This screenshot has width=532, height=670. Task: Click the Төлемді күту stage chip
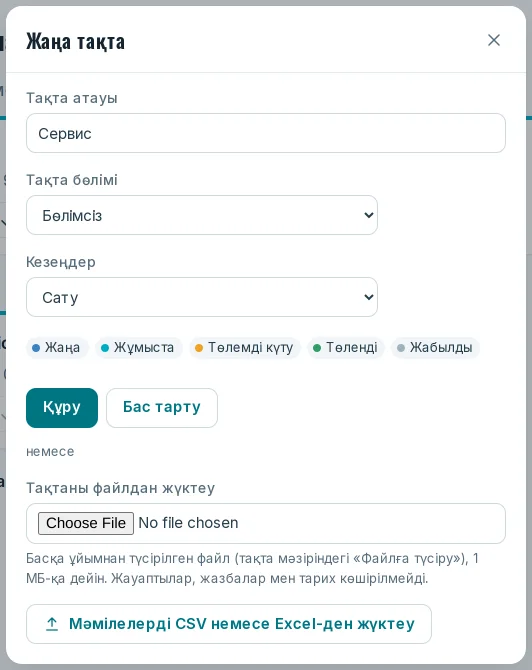click(x=245, y=347)
